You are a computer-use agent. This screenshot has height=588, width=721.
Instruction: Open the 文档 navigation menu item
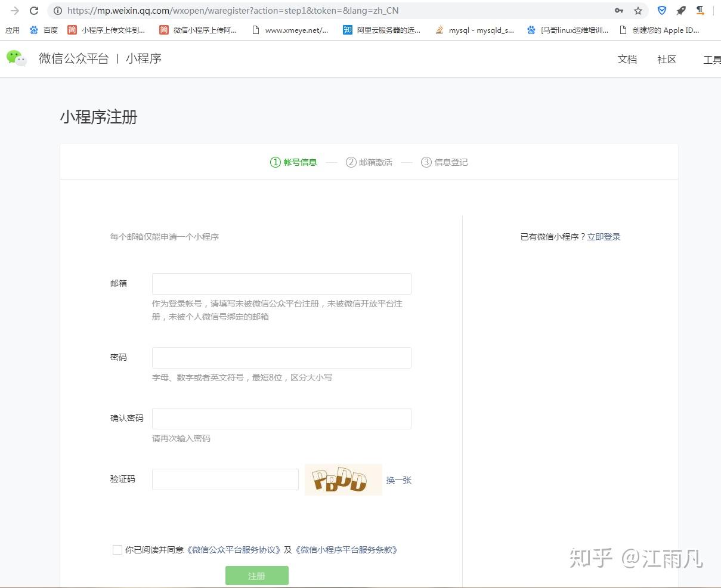(627, 59)
